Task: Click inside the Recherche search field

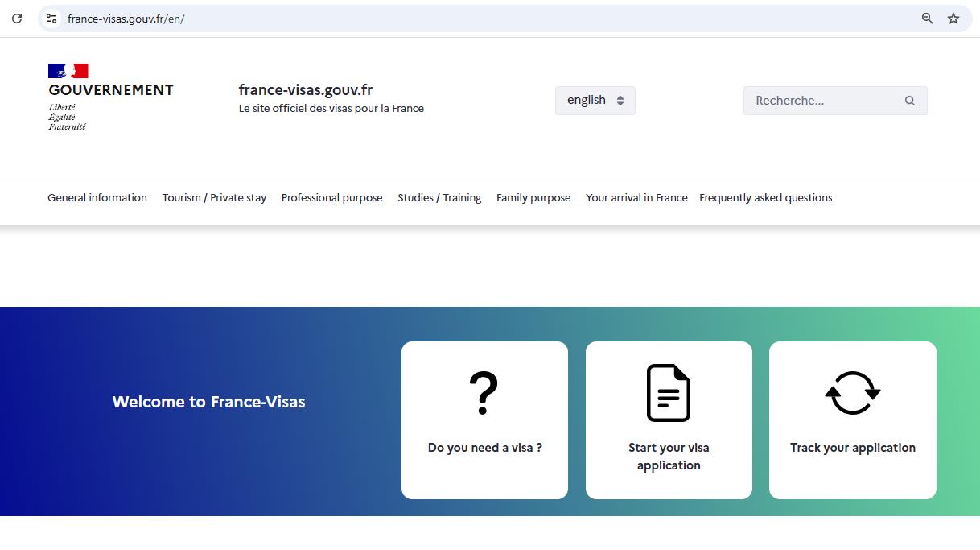Action: [x=821, y=100]
